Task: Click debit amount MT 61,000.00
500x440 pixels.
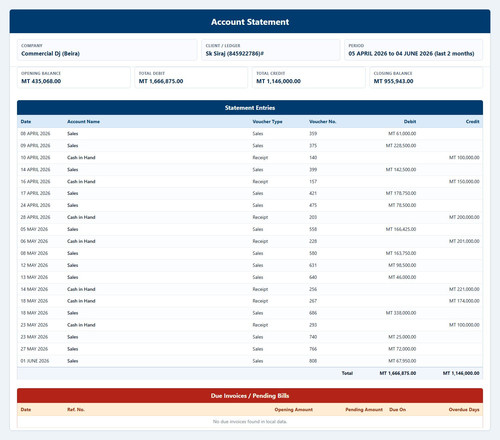Action: pos(402,134)
